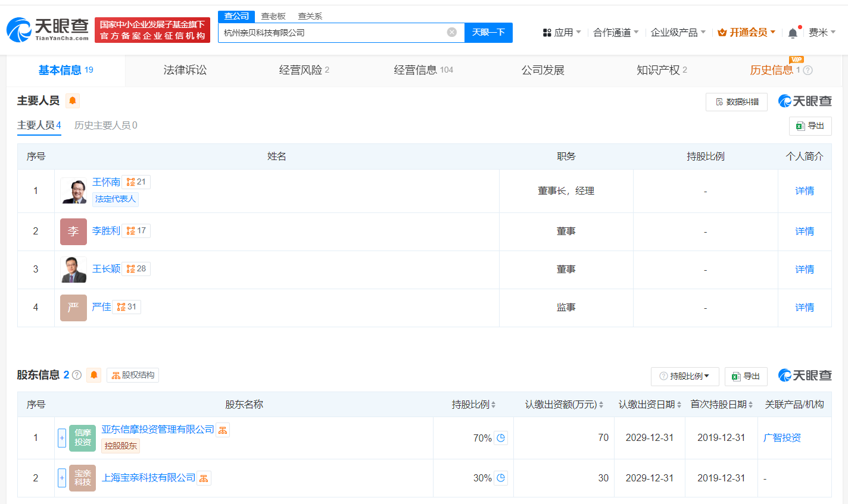Select the 查老板 search mode tab
Screen dimensions: 848x504
[273, 16]
